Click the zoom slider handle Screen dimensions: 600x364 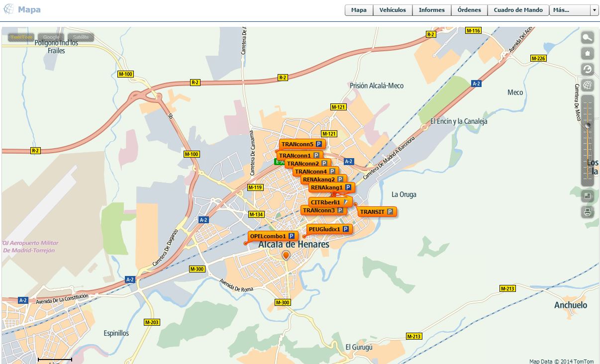[x=588, y=126]
